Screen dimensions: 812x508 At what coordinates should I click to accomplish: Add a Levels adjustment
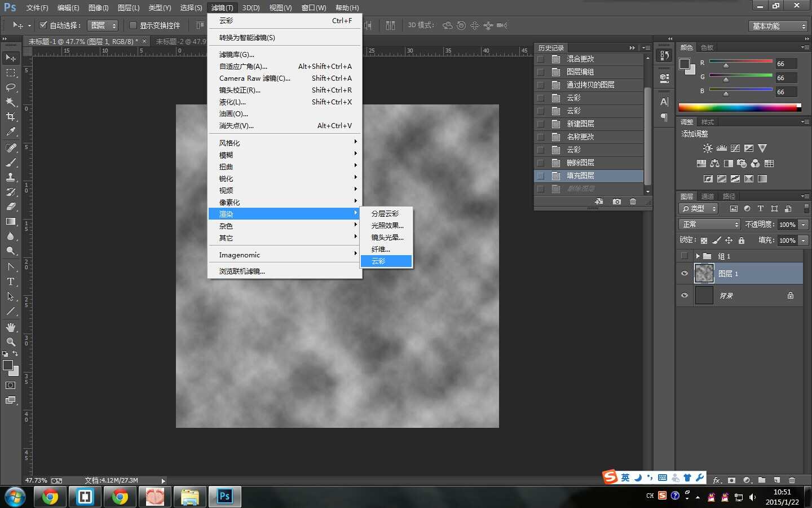tap(721, 148)
